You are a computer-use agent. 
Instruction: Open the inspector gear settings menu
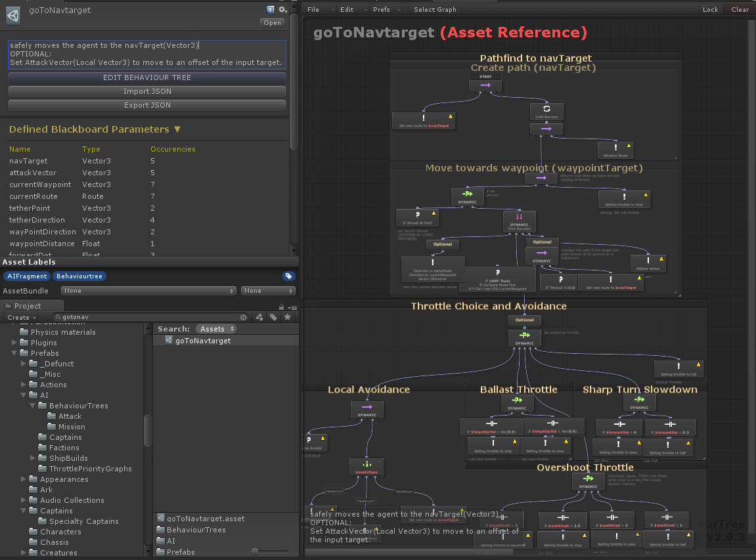tap(282, 10)
